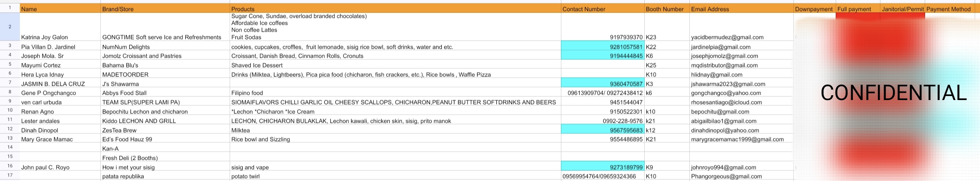
Task: Click highlighted contact number 9281057581
Action: 602,47
